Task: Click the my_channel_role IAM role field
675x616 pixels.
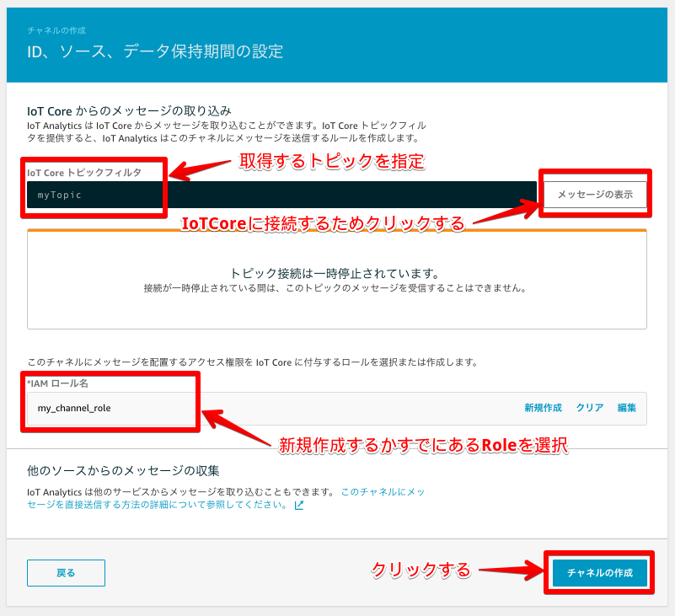Action: 336,408
